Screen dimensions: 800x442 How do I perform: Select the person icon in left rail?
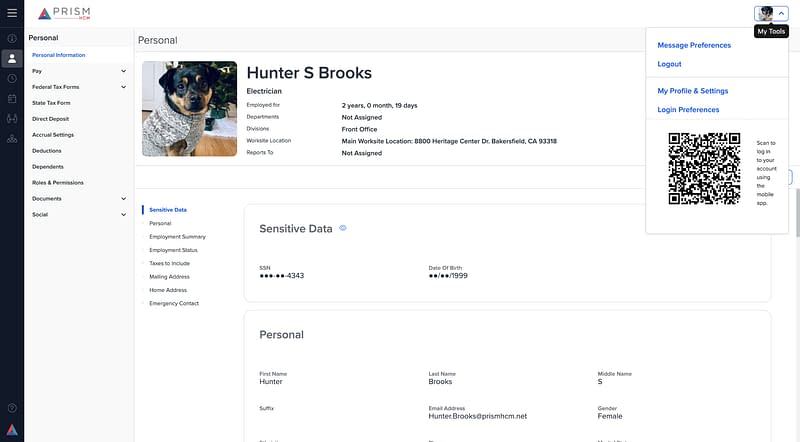coord(12,58)
